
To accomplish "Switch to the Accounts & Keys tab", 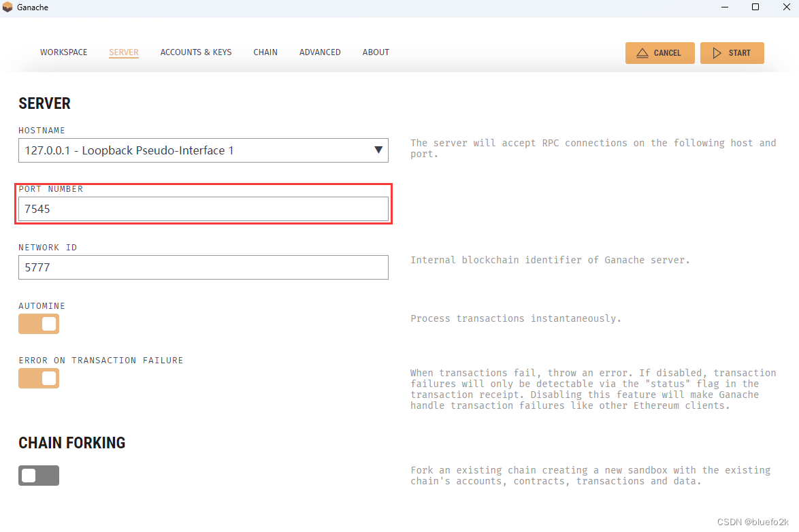I will pos(196,52).
